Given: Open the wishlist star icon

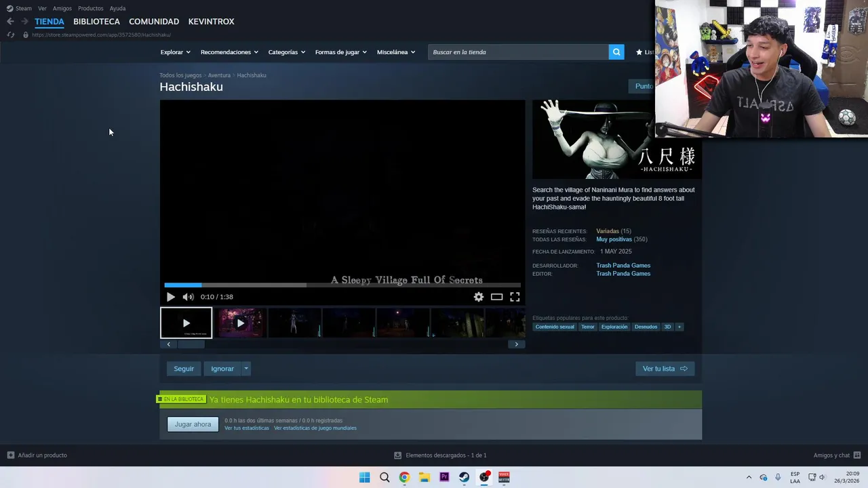Looking at the screenshot, I should (639, 52).
